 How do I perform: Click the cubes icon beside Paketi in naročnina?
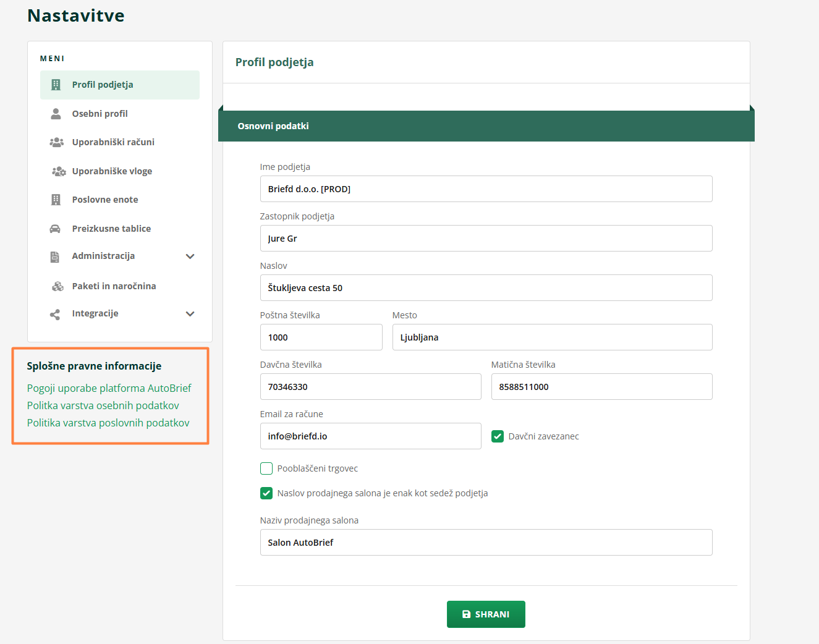[57, 286]
